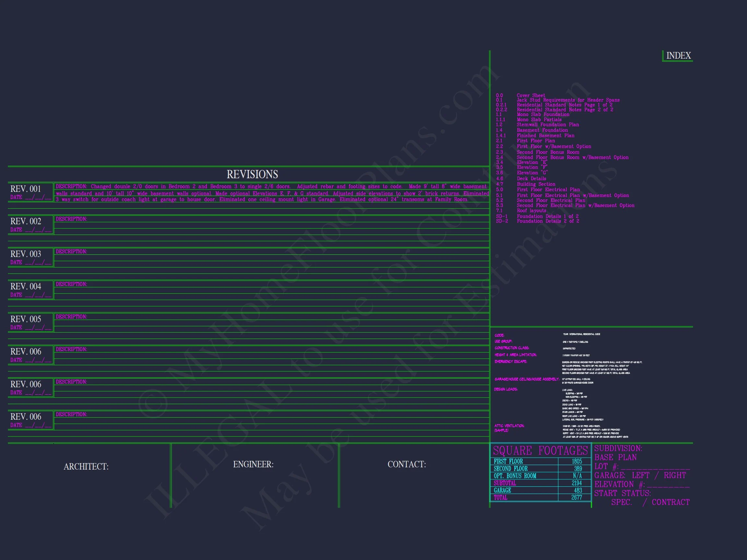Select the REV. 001 description paragraph

click(x=272, y=193)
